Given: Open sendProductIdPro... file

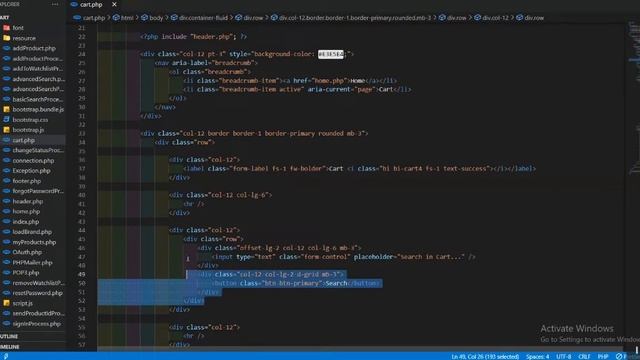Looking at the screenshot, I should [33, 313].
